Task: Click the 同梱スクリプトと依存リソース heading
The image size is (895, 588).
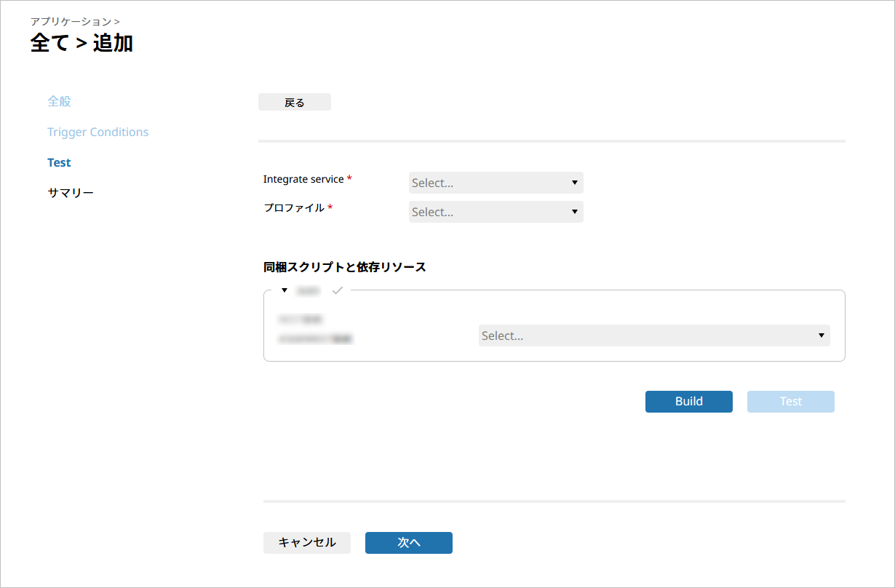Action: pos(344,267)
